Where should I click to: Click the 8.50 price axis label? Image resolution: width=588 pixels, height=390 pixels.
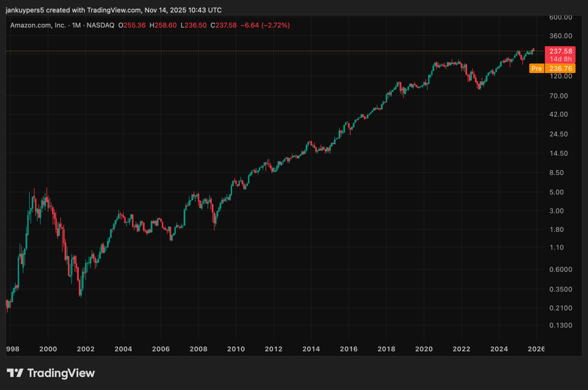[x=557, y=173]
